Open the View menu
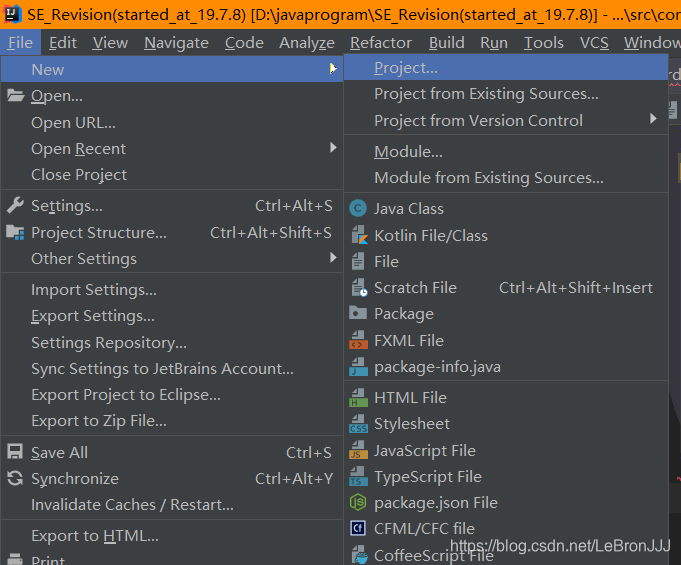The image size is (681, 565). [110, 43]
